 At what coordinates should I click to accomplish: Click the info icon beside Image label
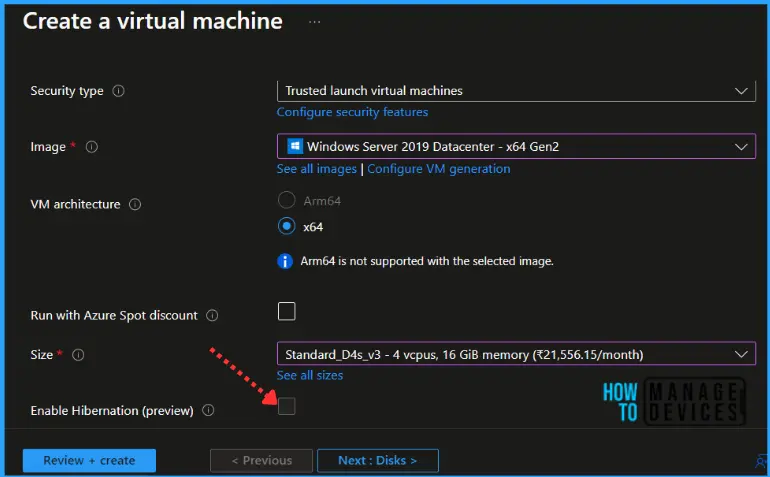pos(92,147)
